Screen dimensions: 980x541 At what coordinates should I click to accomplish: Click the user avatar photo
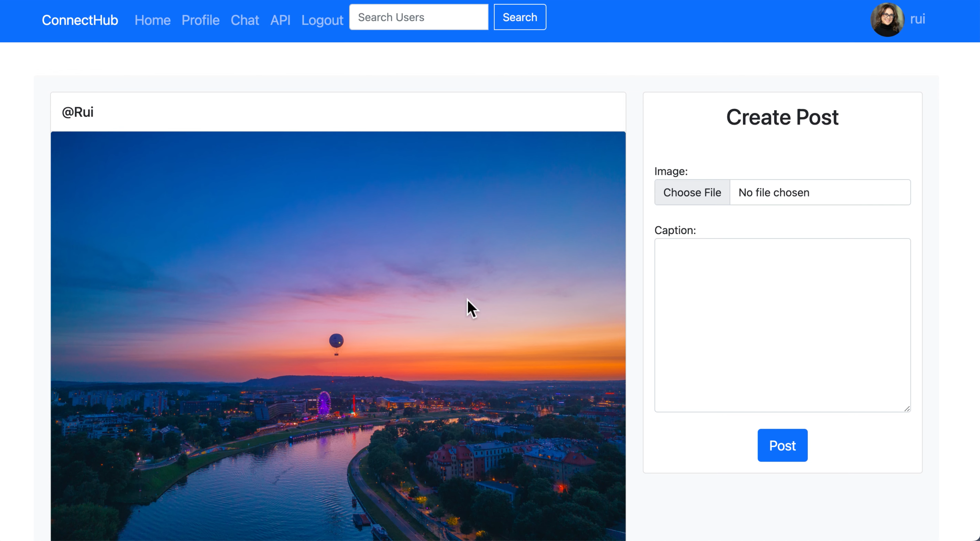pos(887,20)
